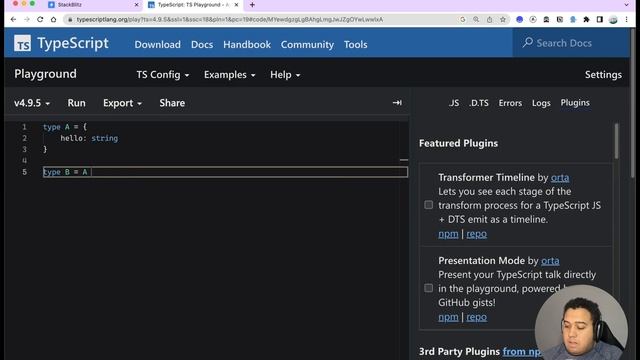The height and width of the screenshot is (360, 640).
Task: Click the TypeScript TS logo icon
Action: tap(22, 43)
